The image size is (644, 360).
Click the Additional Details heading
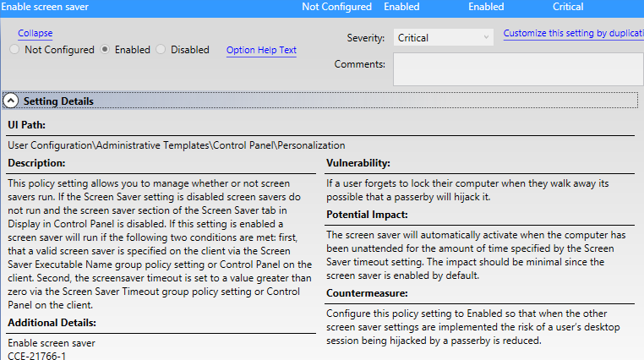coord(52,323)
